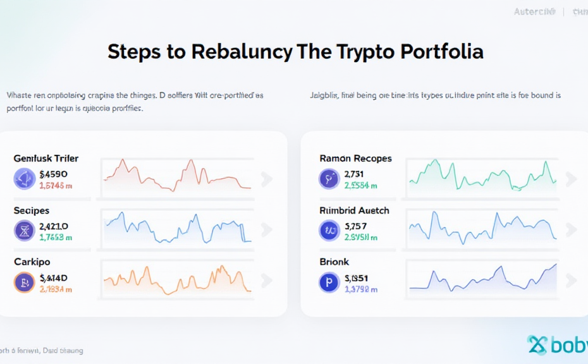Expand the Secipes row arrow
588x364 pixels.
pyautogui.click(x=267, y=229)
